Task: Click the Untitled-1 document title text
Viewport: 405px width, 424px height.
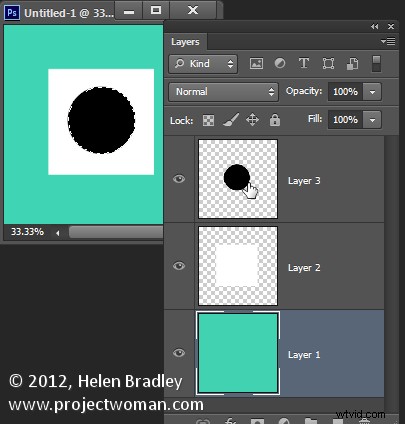Action: pos(69,13)
